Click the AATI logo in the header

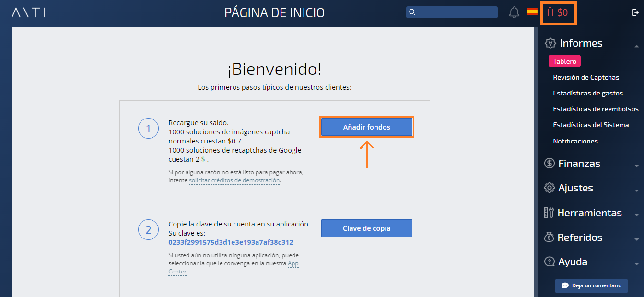(29, 12)
